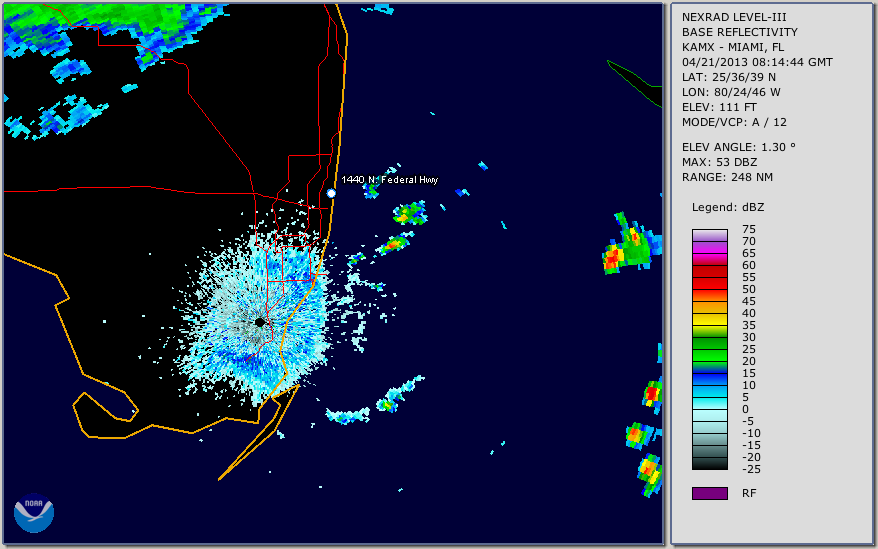878x549 pixels.
Task: Click the NOAA logo
Action: [34, 513]
